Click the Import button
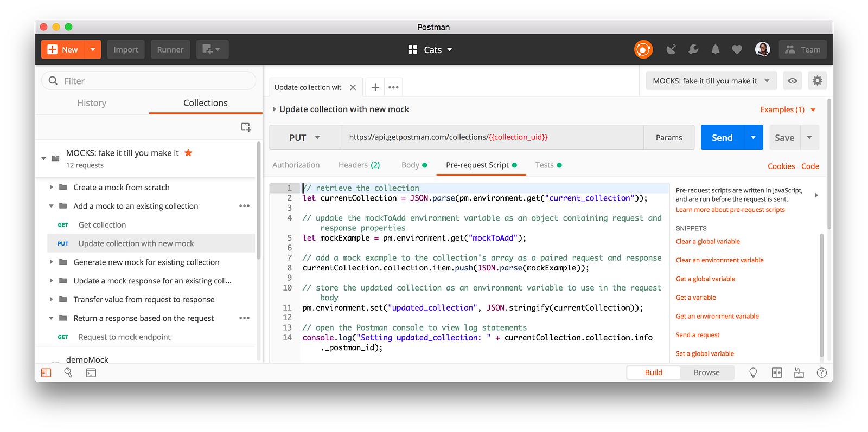This screenshot has width=868, height=432. [126, 49]
